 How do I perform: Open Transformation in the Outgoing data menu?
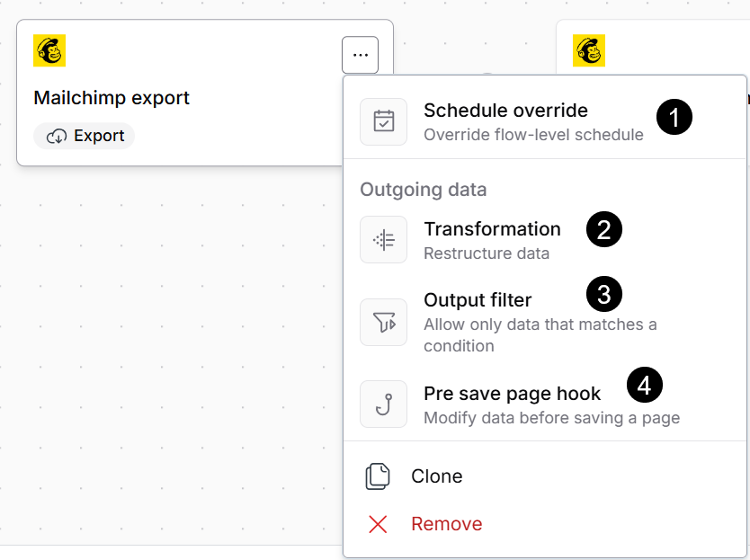[x=545, y=240]
